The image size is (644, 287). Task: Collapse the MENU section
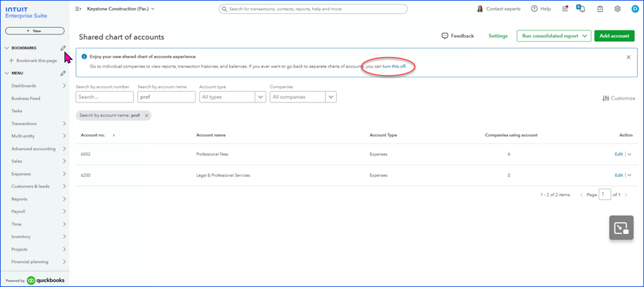coord(7,73)
